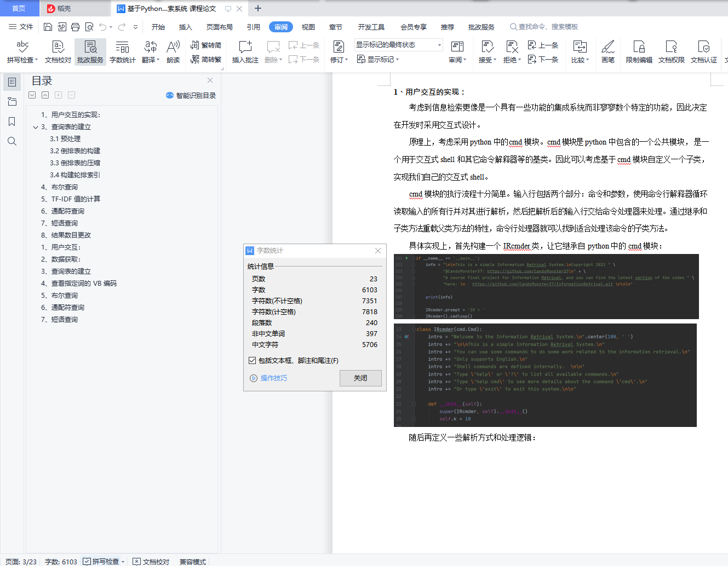
Task: Collapse the 3、查询表的建立 outline node chevron
Action: 36,127
